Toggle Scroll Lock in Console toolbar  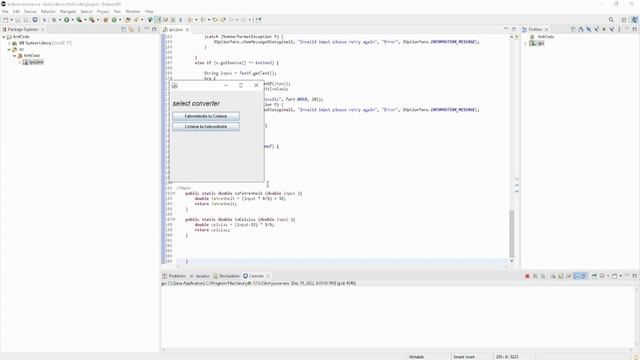[560, 276]
